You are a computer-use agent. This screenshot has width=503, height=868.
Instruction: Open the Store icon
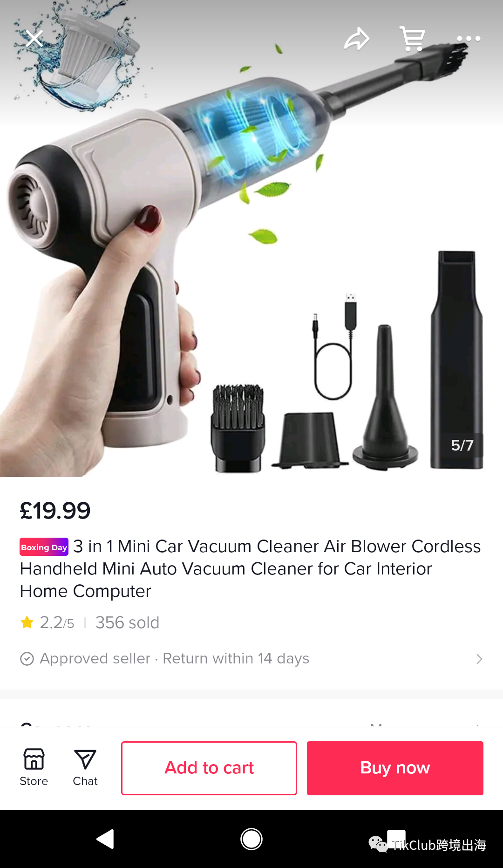(x=34, y=767)
